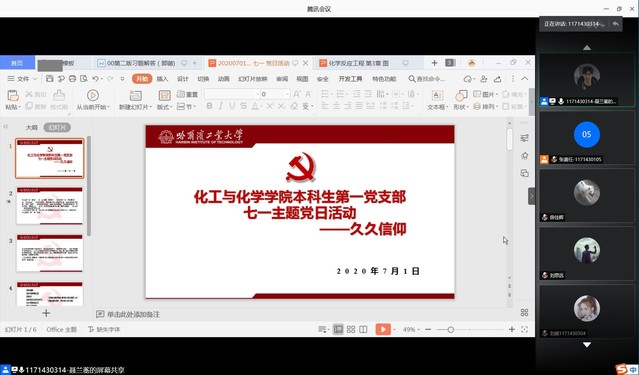The height and width of the screenshot is (375, 639).
Task: Click the Italic formatting icon
Action: pyautogui.click(x=220, y=106)
